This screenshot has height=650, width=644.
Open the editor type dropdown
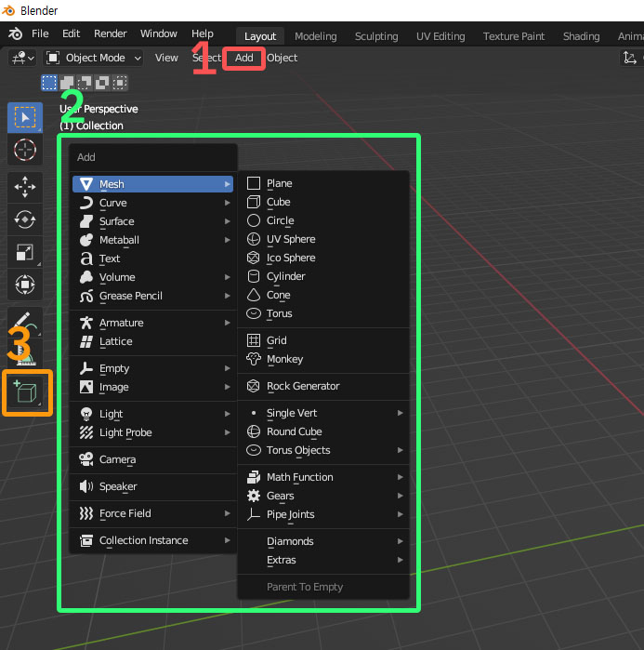(x=22, y=58)
